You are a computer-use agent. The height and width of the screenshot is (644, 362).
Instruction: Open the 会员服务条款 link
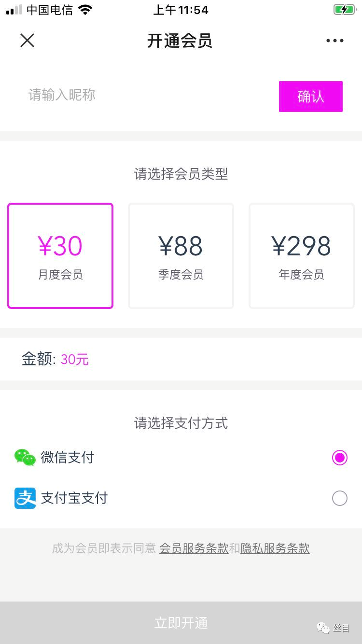click(x=194, y=548)
